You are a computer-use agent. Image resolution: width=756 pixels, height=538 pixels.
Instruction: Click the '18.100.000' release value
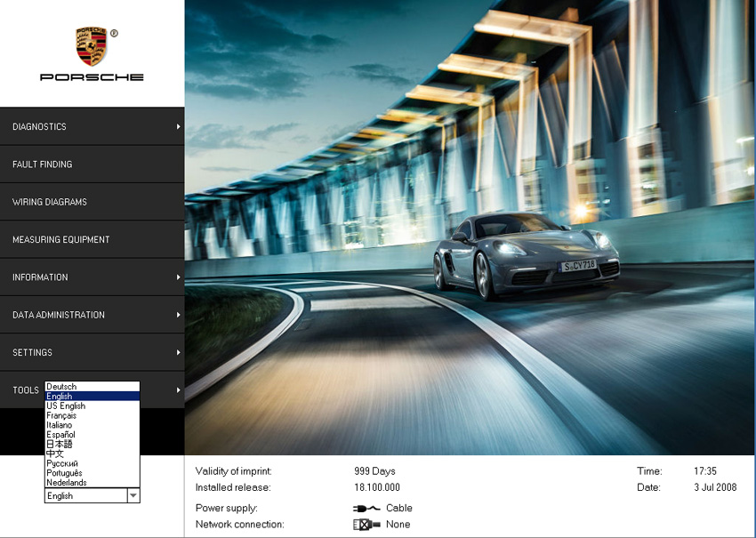point(377,487)
